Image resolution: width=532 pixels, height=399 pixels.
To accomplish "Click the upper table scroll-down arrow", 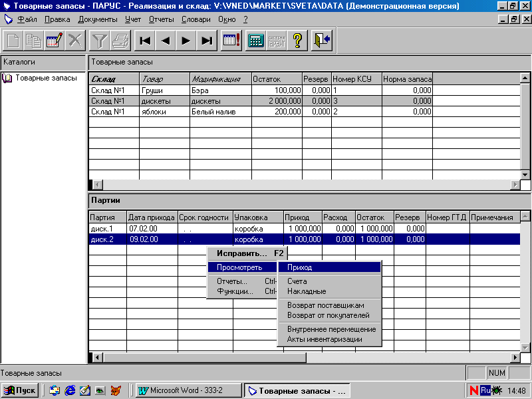I will click(525, 175).
